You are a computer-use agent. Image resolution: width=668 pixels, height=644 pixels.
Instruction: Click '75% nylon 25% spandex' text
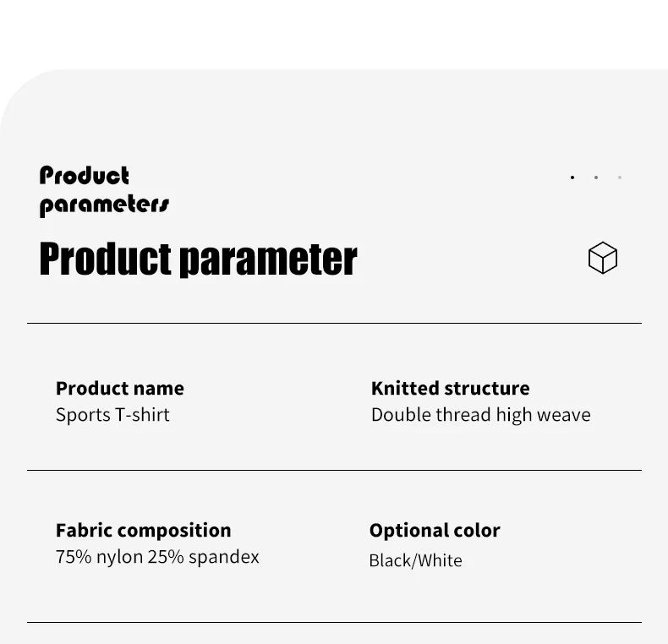[157, 557]
